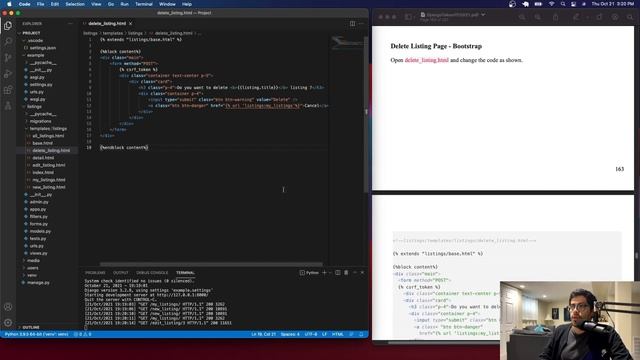The width and height of the screenshot is (640, 360).
Task: Click the feedback icon in status bar
Action: [351, 334]
